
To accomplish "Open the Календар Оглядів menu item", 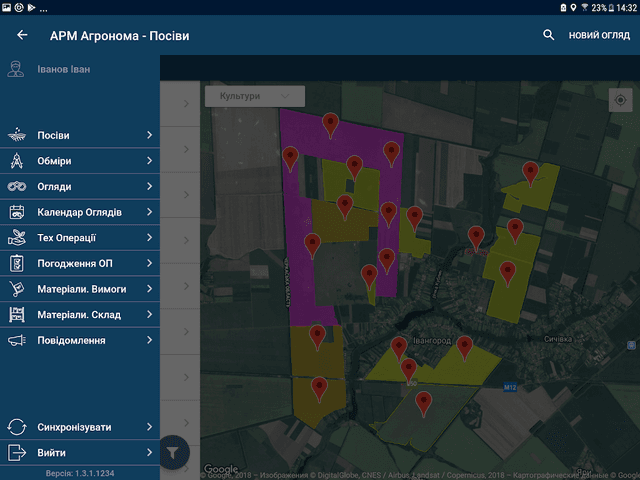I will click(80, 212).
